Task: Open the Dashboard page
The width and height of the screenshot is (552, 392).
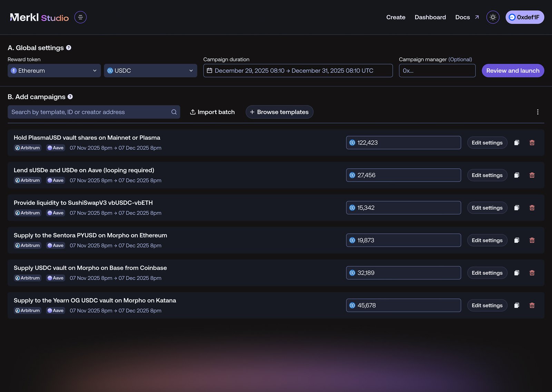Action: [430, 17]
